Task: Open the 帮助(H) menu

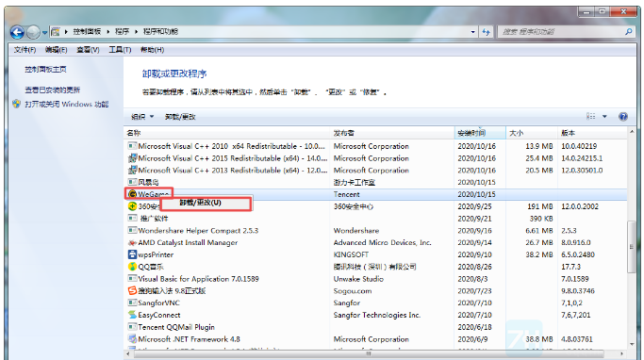Action: pyautogui.click(x=152, y=50)
